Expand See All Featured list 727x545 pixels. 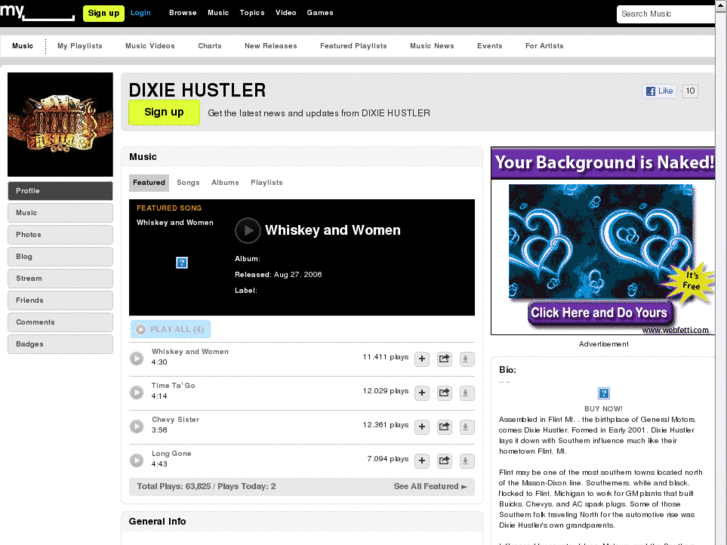pos(430,487)
